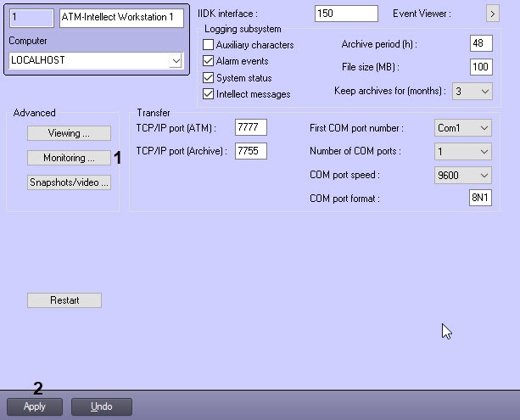
Task: Click the Transfer group label
Action: 154,113
